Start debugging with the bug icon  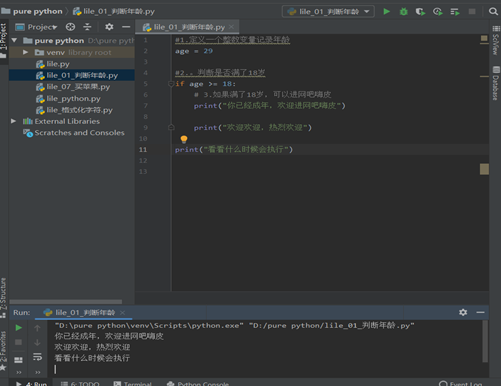[403, 12]
